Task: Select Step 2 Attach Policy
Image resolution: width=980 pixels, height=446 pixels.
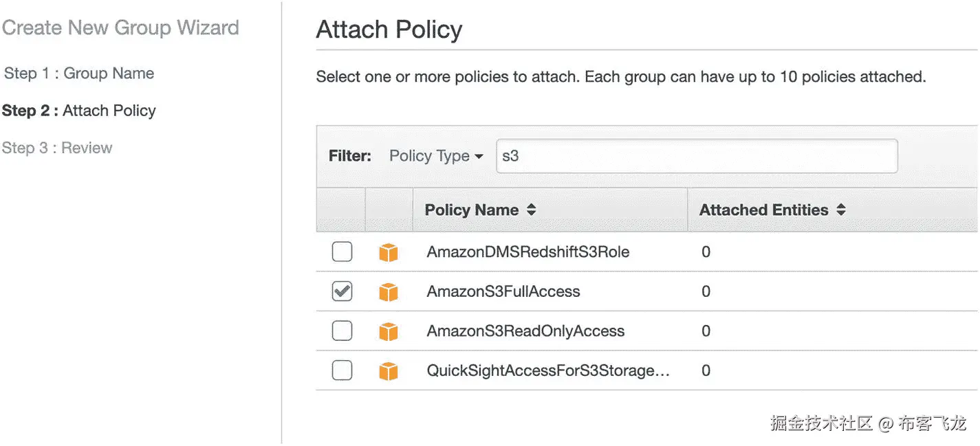Action: [x=79, y=111]
